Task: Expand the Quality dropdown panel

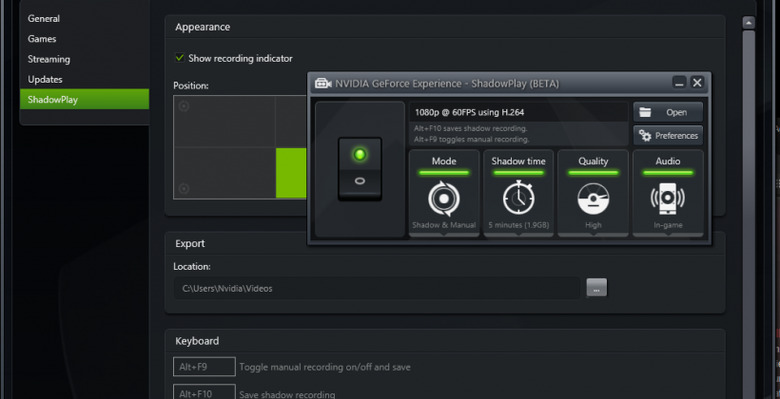Action: coord(593,193)
